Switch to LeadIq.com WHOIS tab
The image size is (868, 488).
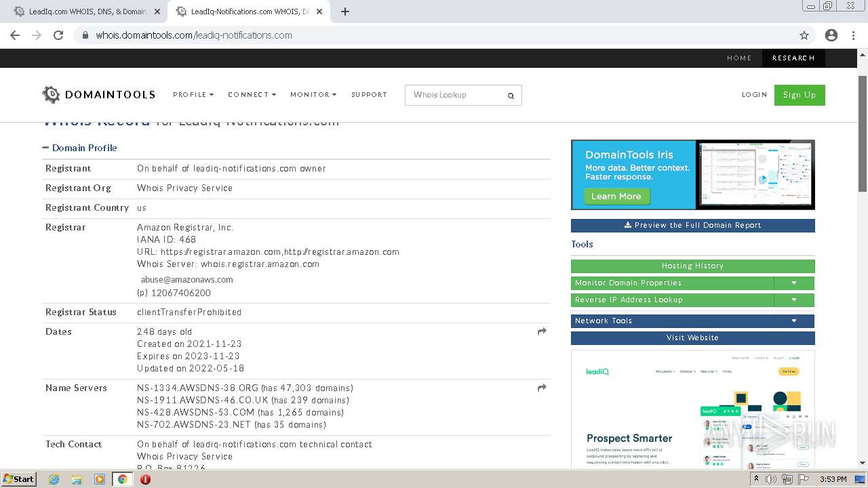tap(87, 12)
